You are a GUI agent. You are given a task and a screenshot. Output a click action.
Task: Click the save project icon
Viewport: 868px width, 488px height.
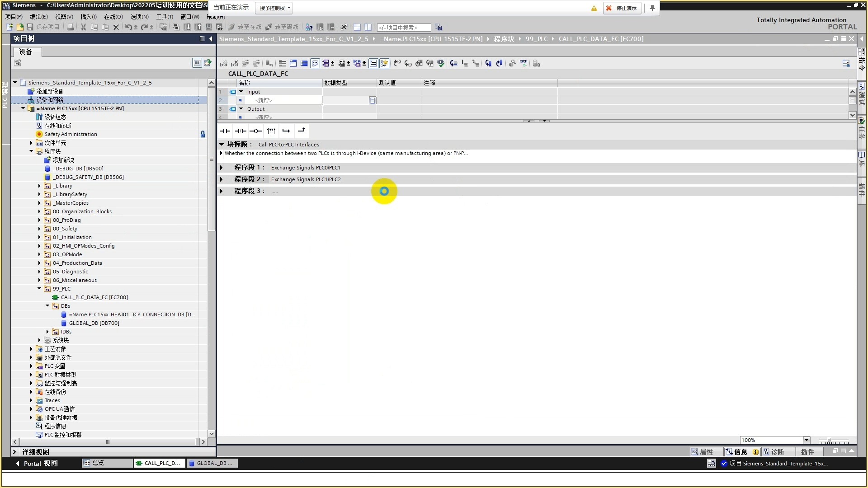pyautogui.click(x=30, y=27)
